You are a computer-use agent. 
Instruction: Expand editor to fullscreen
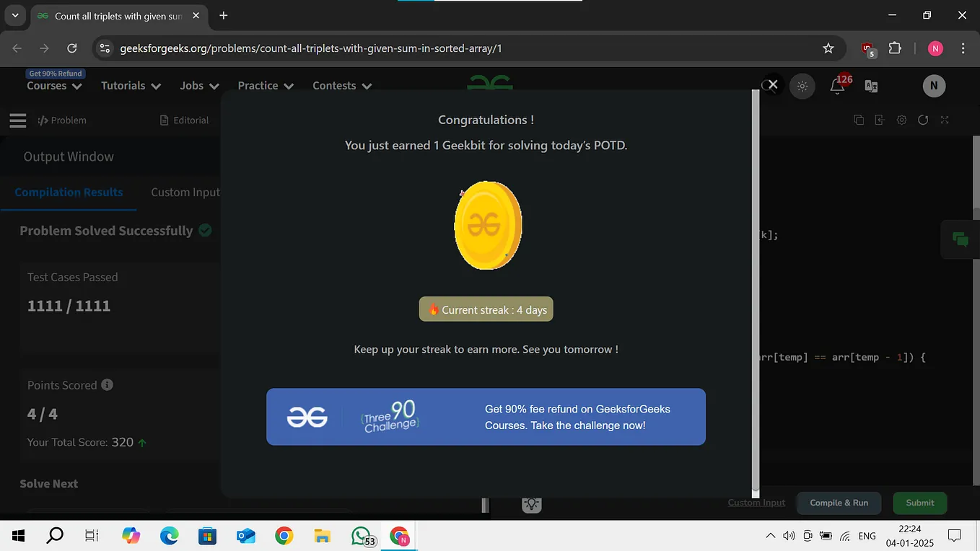tap(945, 120)
